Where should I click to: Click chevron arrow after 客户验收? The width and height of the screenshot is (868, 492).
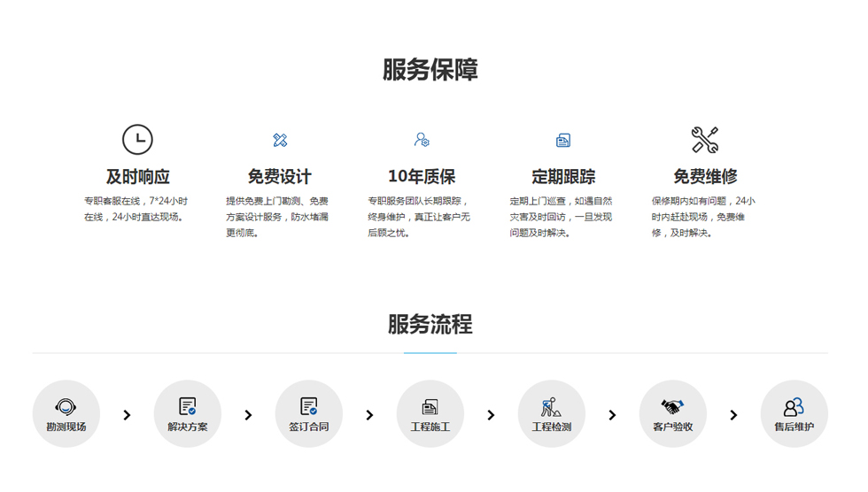click(x=733, y=415)
